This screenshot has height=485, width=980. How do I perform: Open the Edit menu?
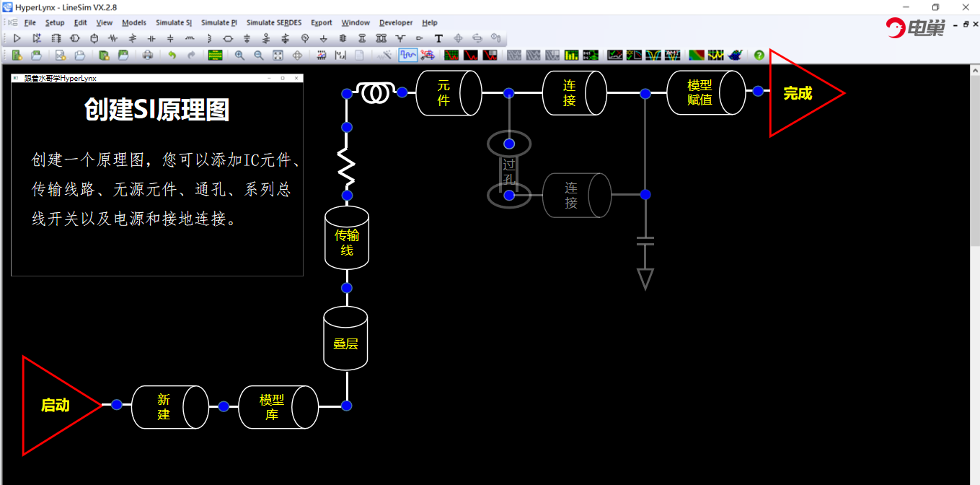(x=80, y=23)
